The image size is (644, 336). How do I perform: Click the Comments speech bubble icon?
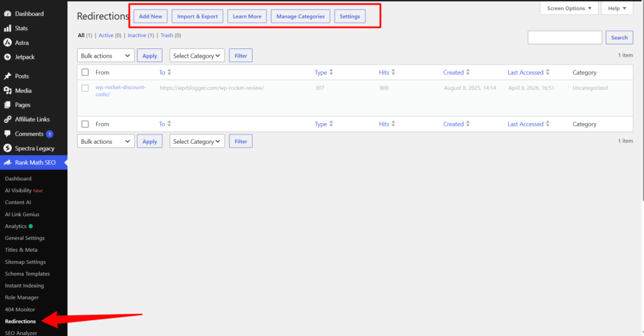[8, 133]
